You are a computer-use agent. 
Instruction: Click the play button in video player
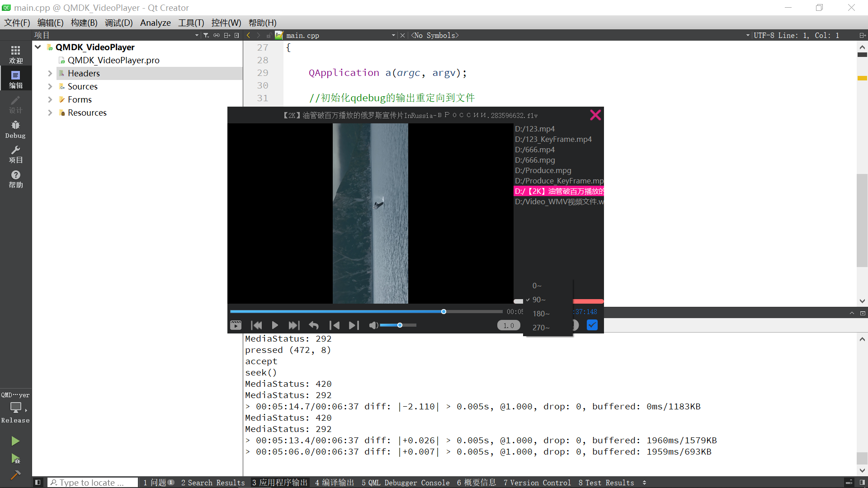pyautogui.click(x=275, y=325)
